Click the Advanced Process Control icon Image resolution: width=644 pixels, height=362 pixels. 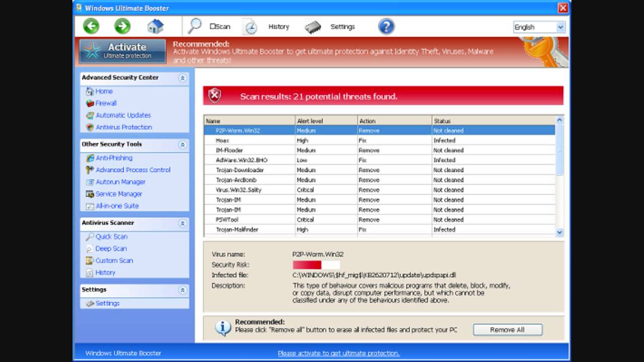pyautogui.click(x=90, y=170)
